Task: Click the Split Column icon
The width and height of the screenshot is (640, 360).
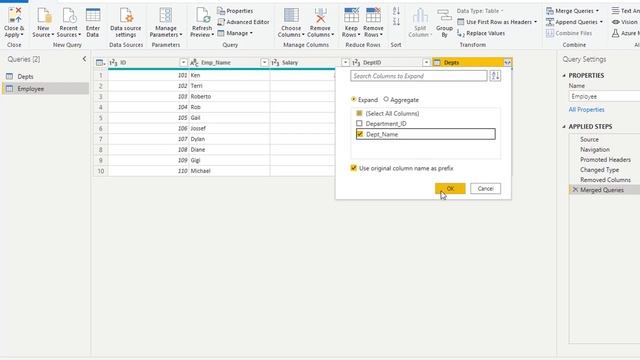Action: click(x=420, y=16)
